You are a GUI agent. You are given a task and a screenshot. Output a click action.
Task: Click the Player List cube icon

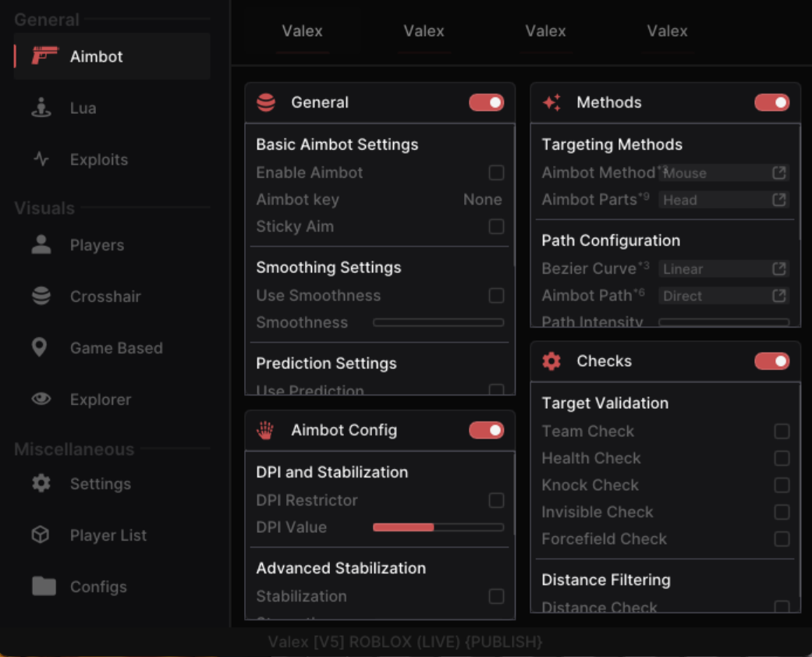tap(41, 535)
